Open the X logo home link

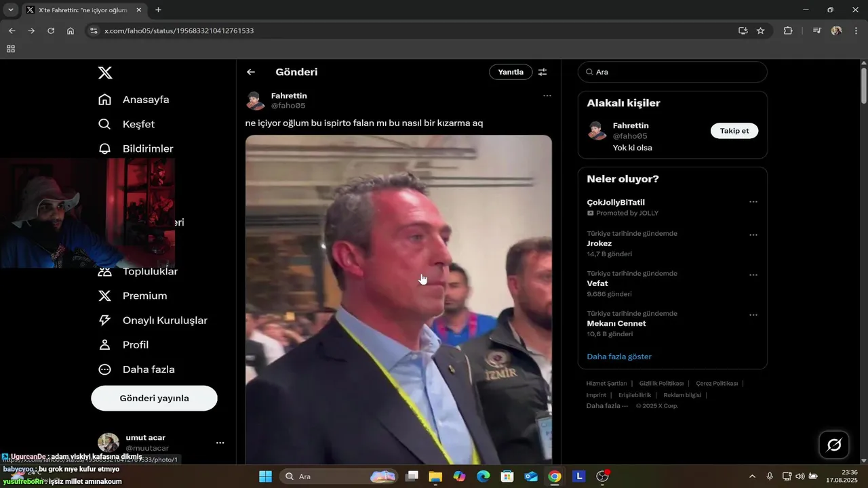click(105, 73)
